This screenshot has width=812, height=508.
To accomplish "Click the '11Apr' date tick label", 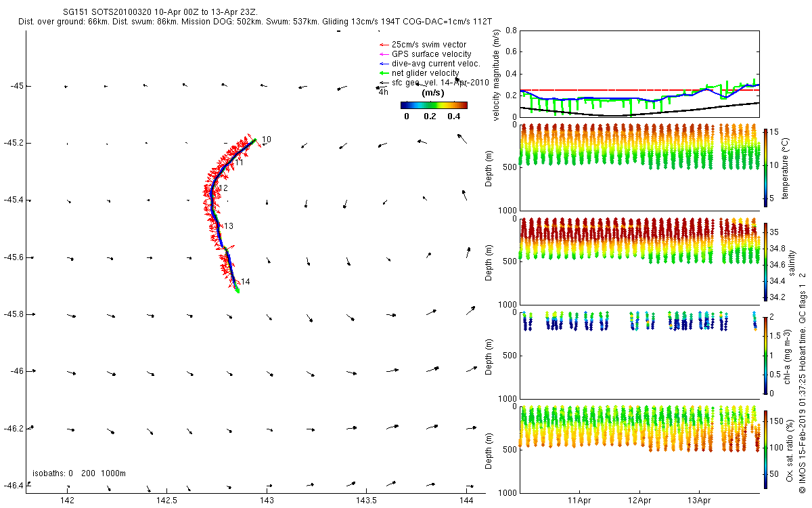I will (x=581, y=501).
